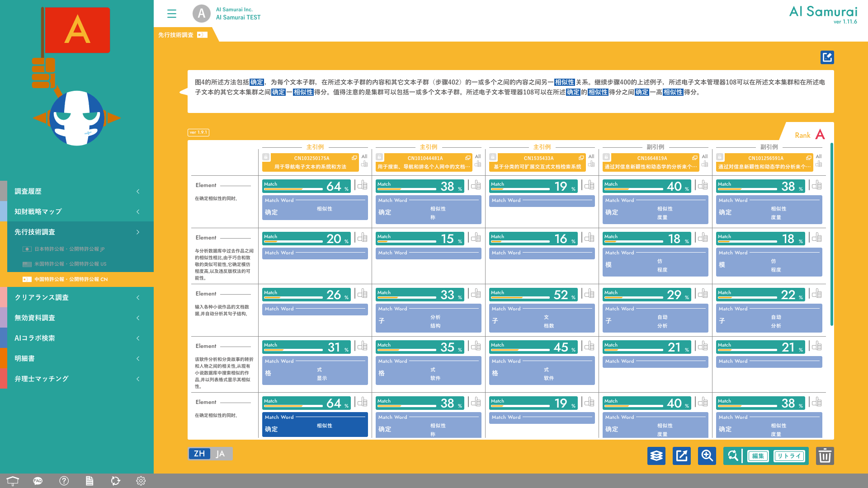
Task: Switch language toggle to JA
Action: tap(221, 454)
